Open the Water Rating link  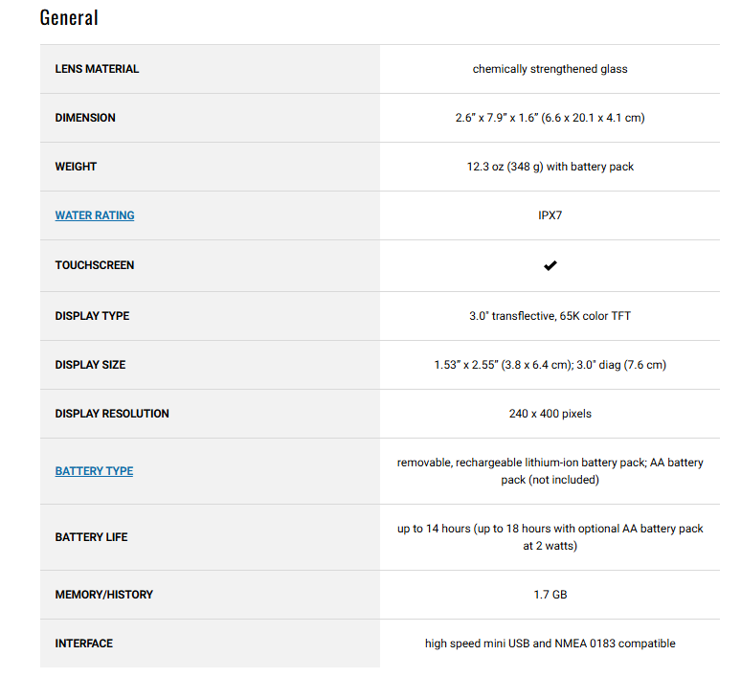tap(95, 215)
